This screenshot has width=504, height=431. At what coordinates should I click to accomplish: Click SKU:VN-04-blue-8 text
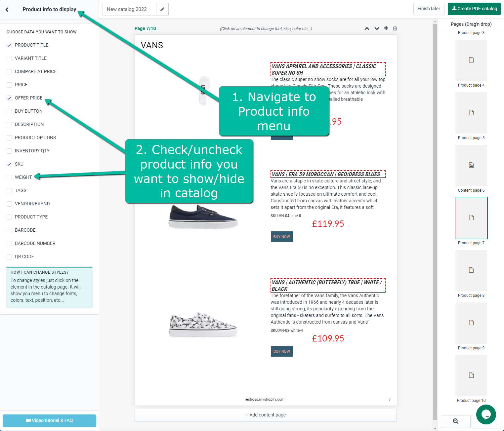click(x=286, y=216)
